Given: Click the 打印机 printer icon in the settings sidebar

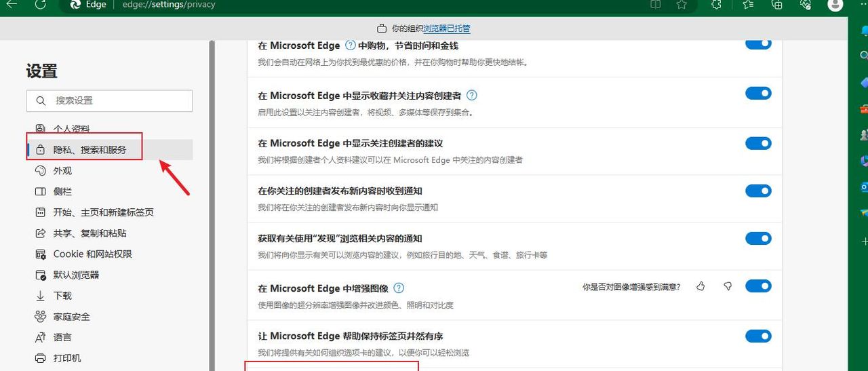Looking at the screenshot, I should pos(40,358).
